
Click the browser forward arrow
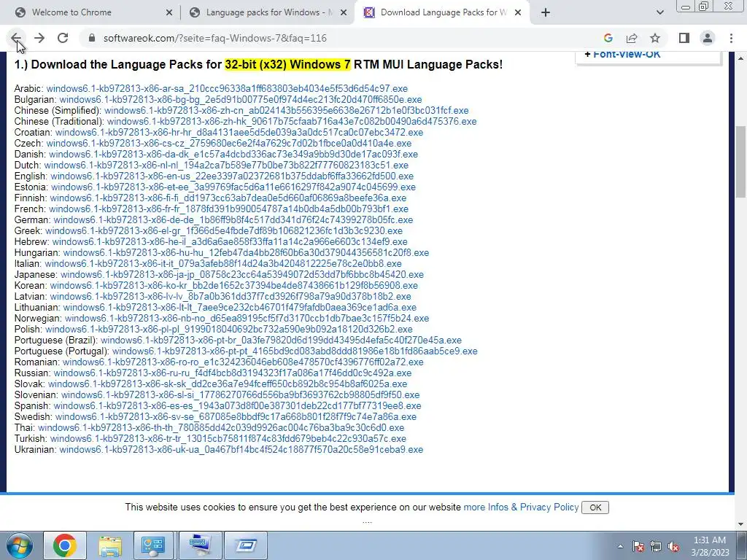click(x=39, y=38)
